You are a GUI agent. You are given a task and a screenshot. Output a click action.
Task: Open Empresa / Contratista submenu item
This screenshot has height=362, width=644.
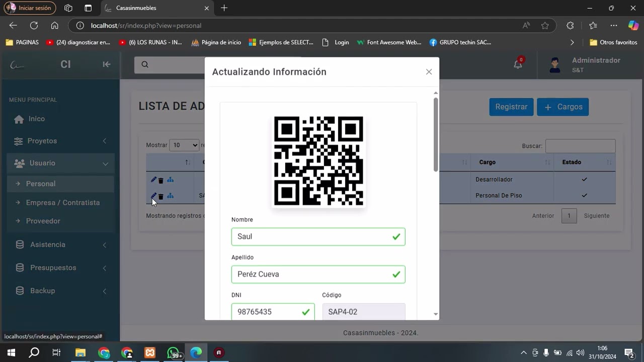pos(61,203)
